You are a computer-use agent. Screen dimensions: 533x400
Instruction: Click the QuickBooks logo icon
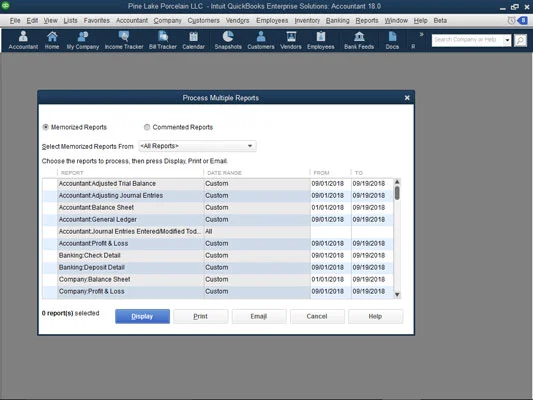click(6, 5)
